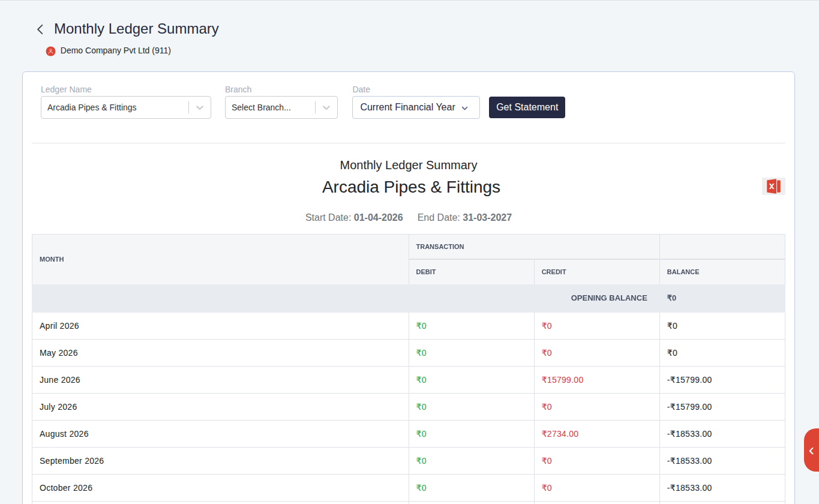Image resolution: width=819 pixels, height=504 pixels.
Task: Click the Get Statement button
Action: (x=527, y=107)
